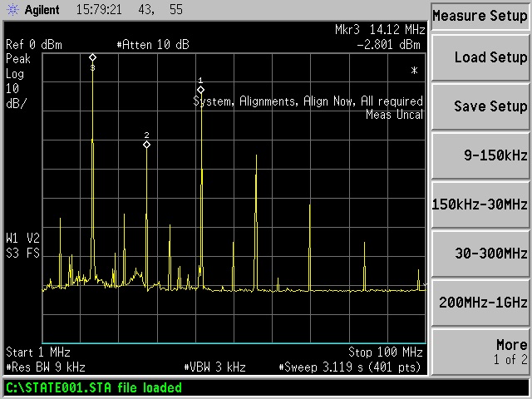
Task: Click marker 3 diamond on the trace
Action: [92, 57]
